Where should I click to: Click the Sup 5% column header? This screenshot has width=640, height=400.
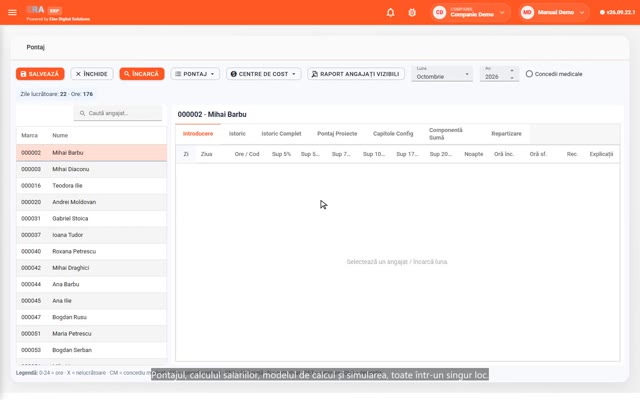(281, 154)
